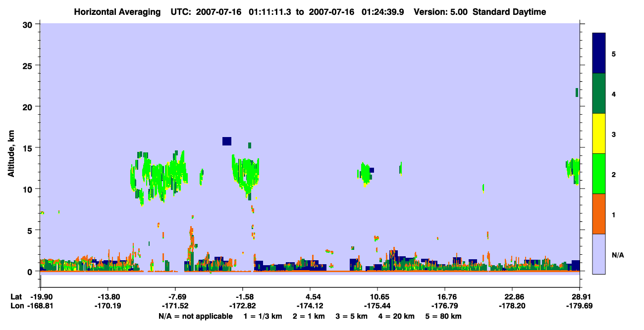This screenshot has width=644, height=330.
Task: Click the latitude value 16.76
Action: coord(445,297)
